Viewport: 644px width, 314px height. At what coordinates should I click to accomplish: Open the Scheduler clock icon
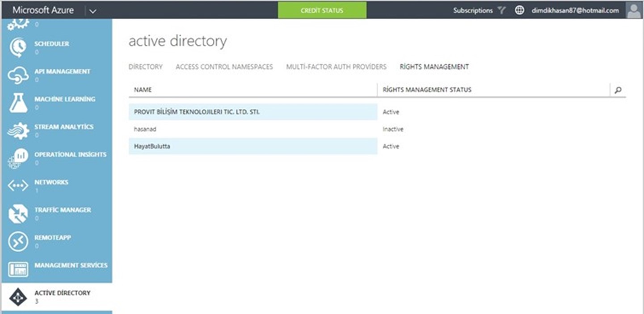click(18, 47)
